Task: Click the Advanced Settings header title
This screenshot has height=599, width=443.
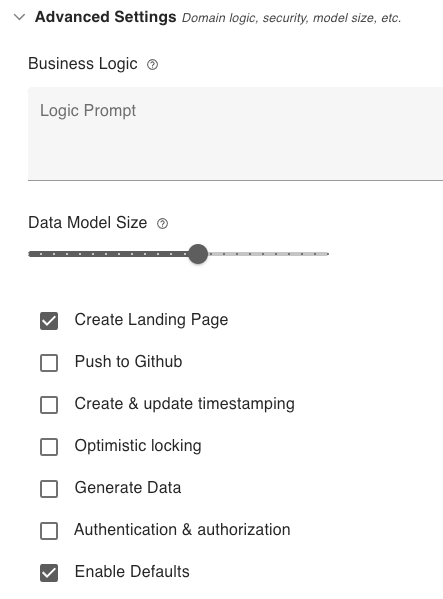Action: click(105, 17)
